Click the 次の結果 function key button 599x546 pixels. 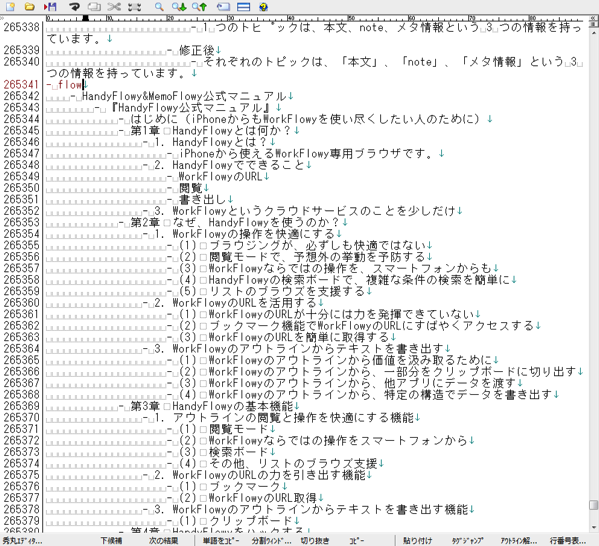click(164, 541)
